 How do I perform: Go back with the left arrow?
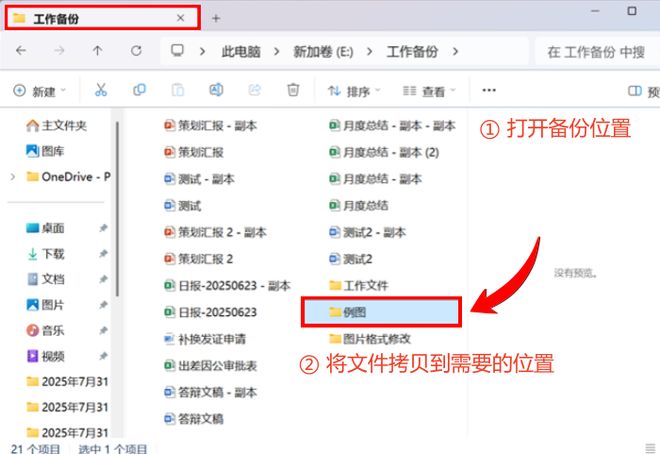[x=21, y=51]
